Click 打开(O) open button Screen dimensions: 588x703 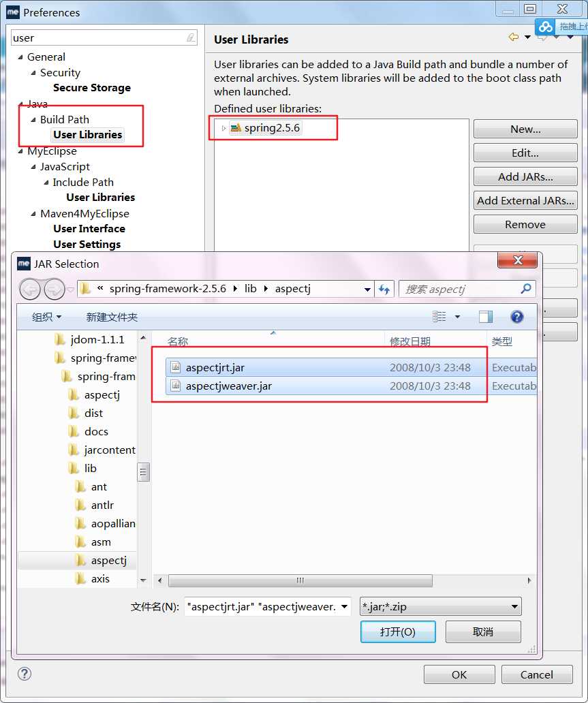pyautogui.click(x=398, y=631)
